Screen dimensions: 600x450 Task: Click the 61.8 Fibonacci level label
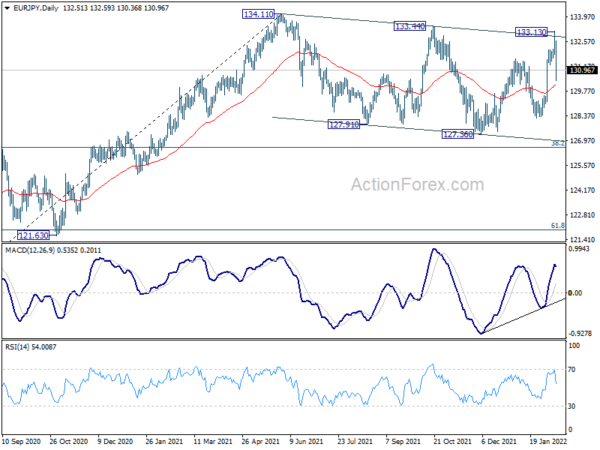pos(558,226)
